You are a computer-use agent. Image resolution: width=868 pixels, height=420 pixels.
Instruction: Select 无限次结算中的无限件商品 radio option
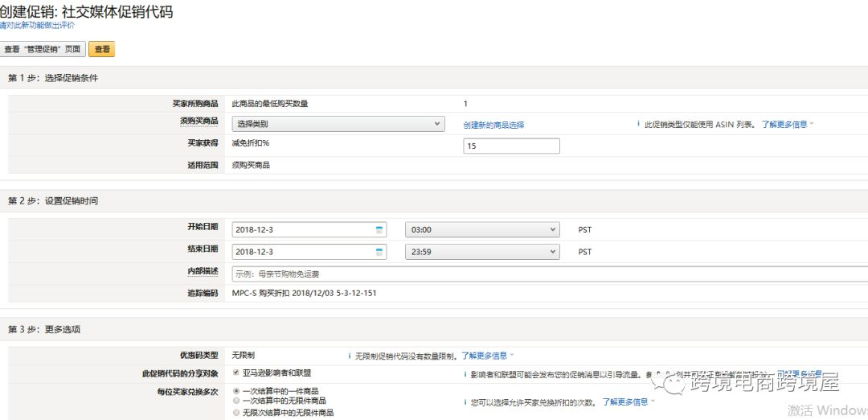click(x=236, y=413)
